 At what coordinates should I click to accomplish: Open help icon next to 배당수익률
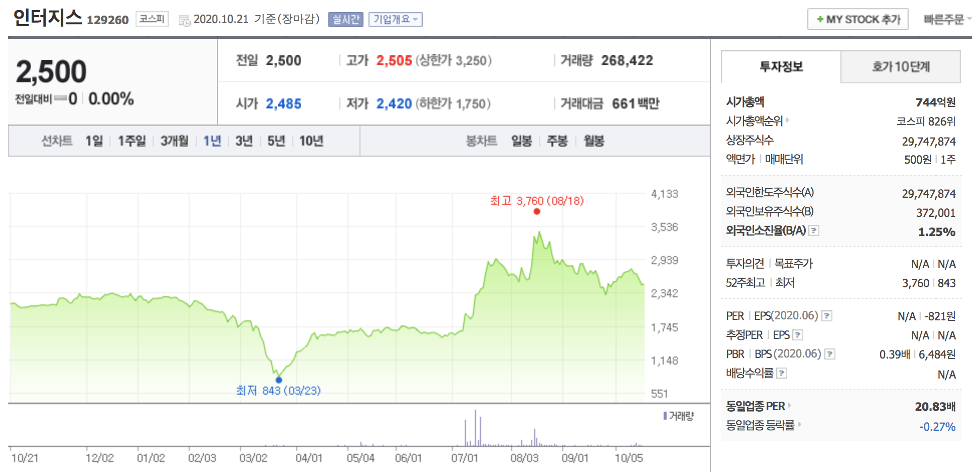click(x=782, y=373)
